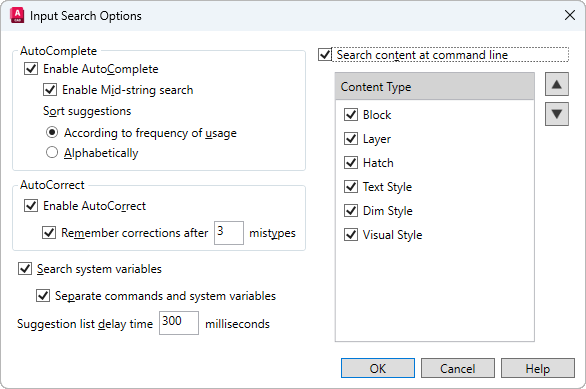Uncheck the Hatch content type
Screen dimensions: 586x389
(x=351, y=163)
